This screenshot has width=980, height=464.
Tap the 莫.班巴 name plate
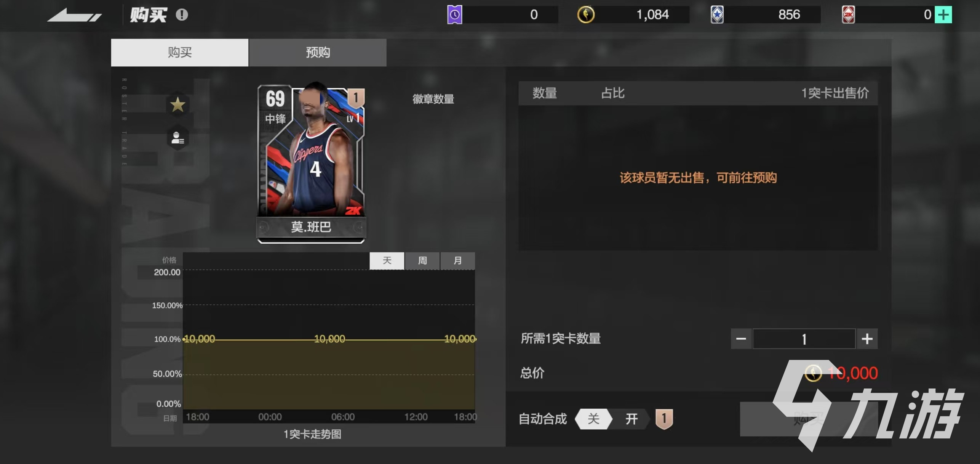311,227
